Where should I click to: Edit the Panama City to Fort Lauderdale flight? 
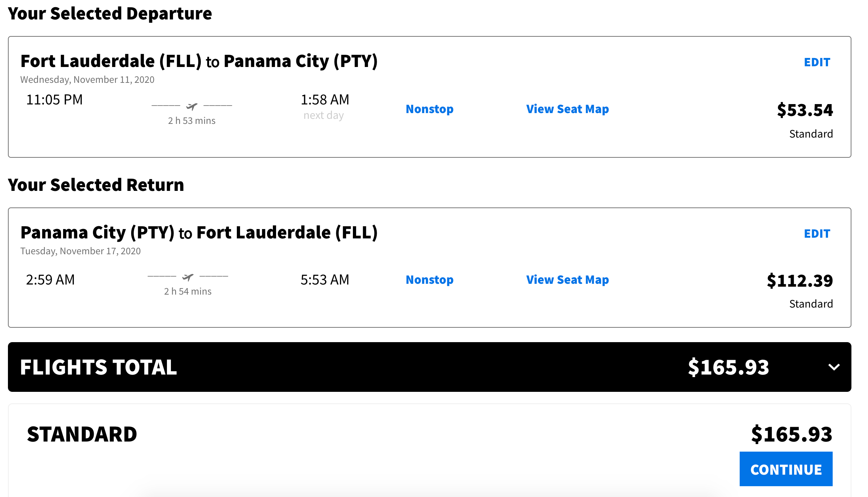pos(817,234)
